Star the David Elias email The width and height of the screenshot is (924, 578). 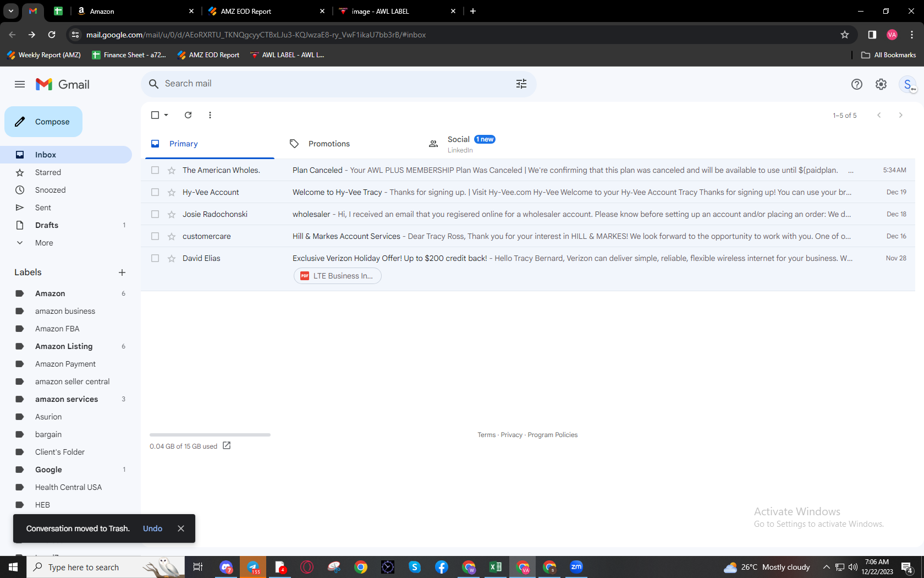pyautogui.click(x=172, y=258)
